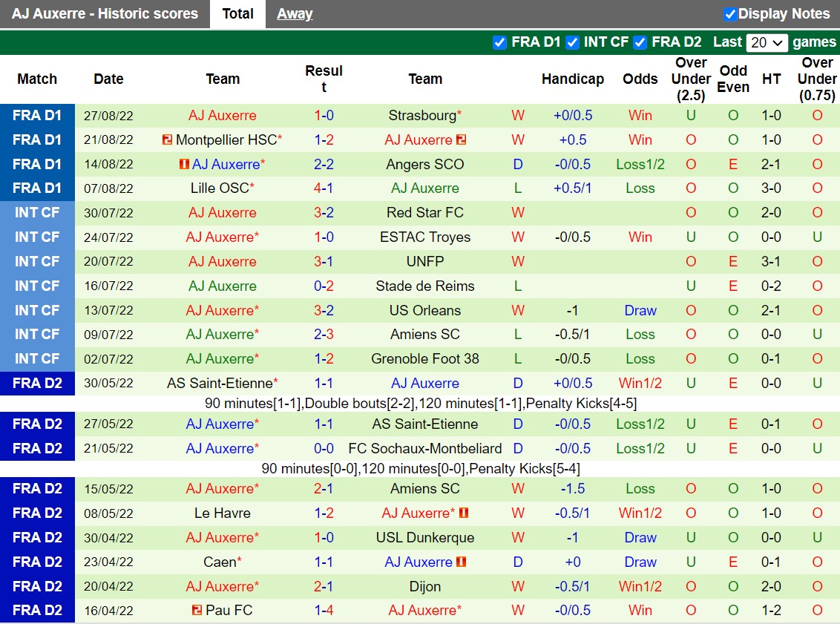Click the red card icon beside Pau FC
The height and width of the screenshot is (624, 840).
coord(197,611)
